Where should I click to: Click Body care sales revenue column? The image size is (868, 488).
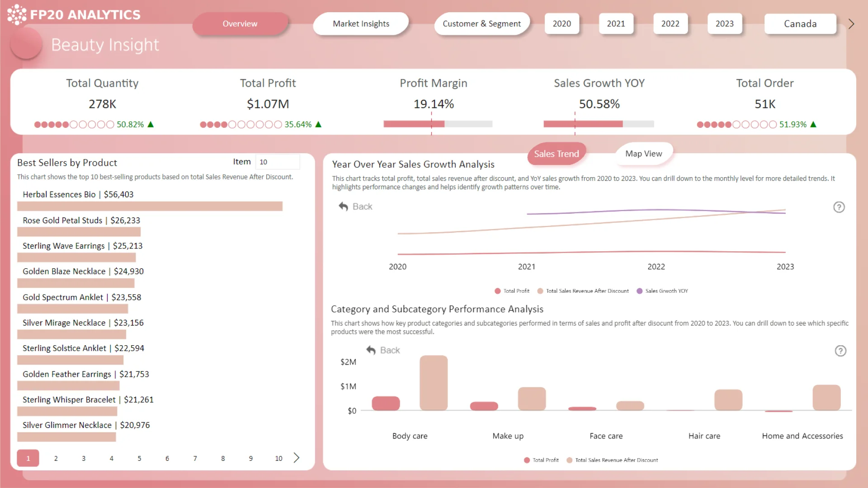(x=434, y=383)
